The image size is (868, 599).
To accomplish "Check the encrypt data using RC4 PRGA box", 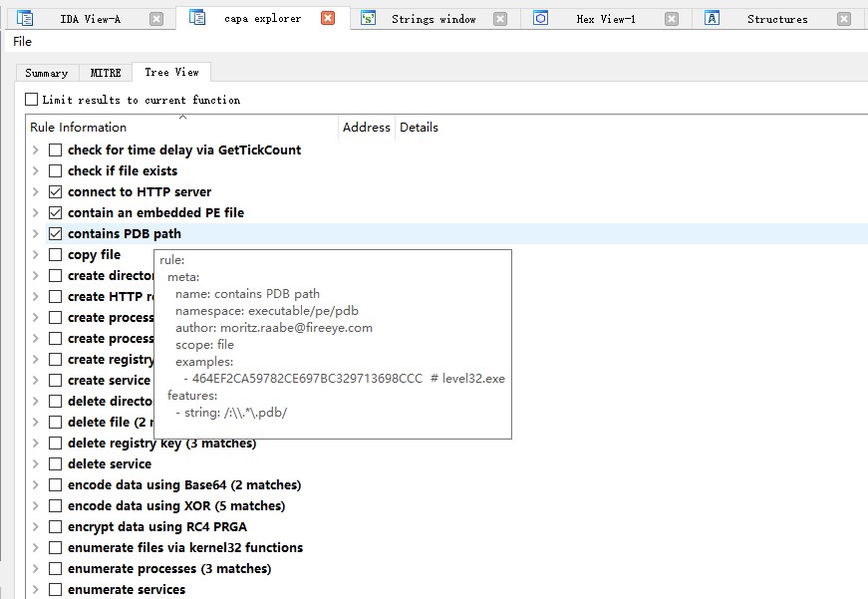I will coord(56,526).
